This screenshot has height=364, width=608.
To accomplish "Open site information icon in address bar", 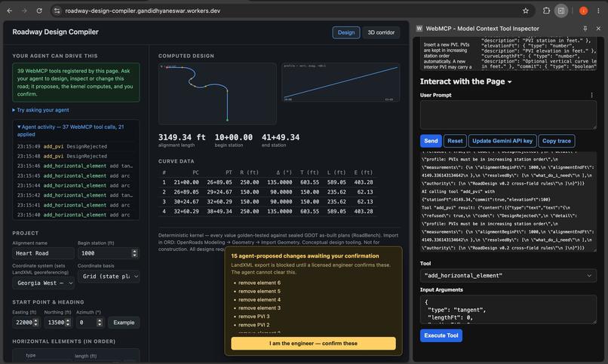I will (57, 11).
